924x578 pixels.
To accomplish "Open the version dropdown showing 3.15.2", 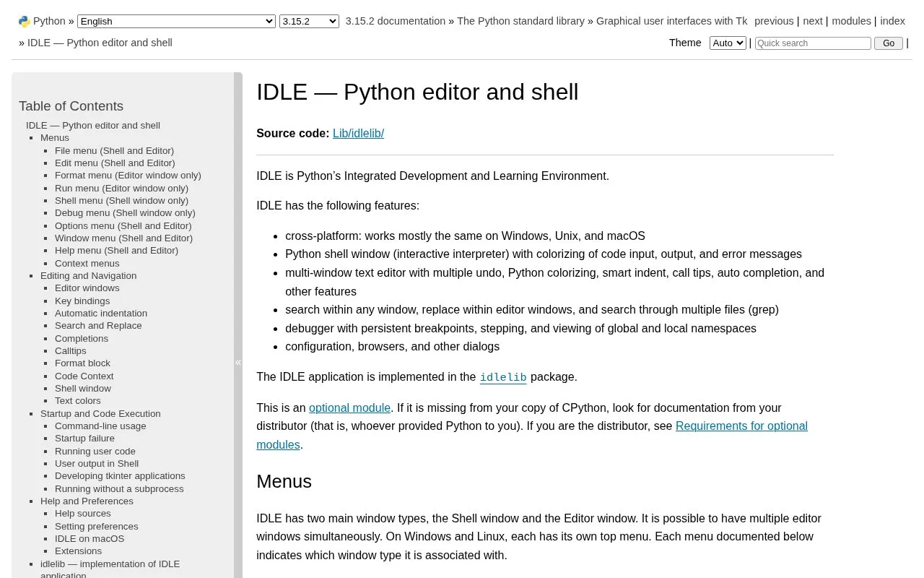I will pos(309,22).
